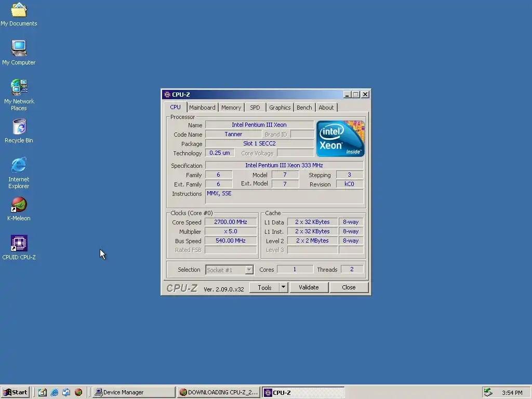Screen dimensions: 532x399
Task: Click the notepad-style quick launch icon
Action: point(43,392)
